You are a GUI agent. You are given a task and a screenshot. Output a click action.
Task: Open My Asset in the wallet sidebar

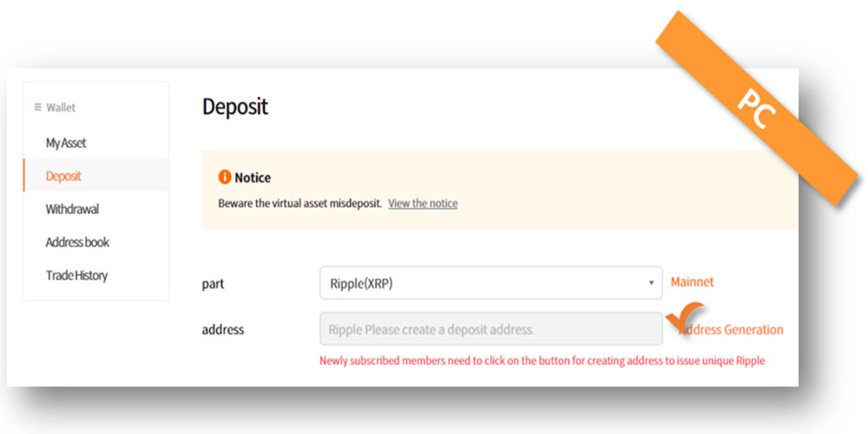click(66, 143)
